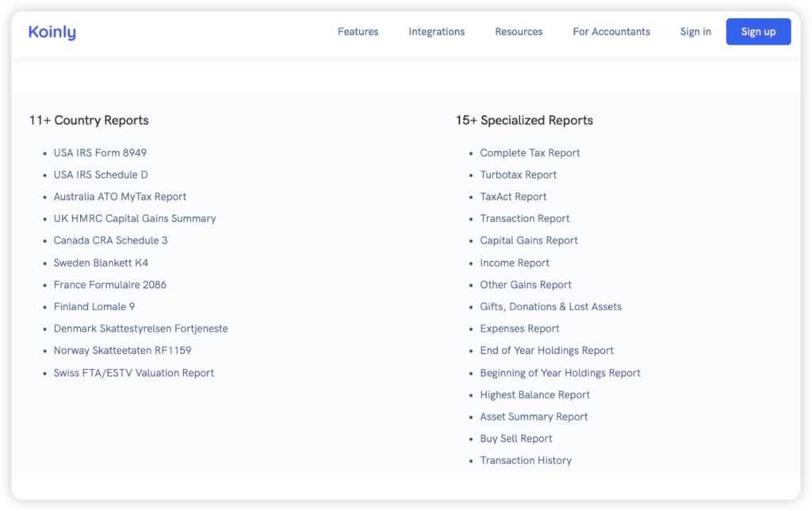Screen dimensions: 812x511
Task: Open the For Accountants page
Action: point(611,32)
